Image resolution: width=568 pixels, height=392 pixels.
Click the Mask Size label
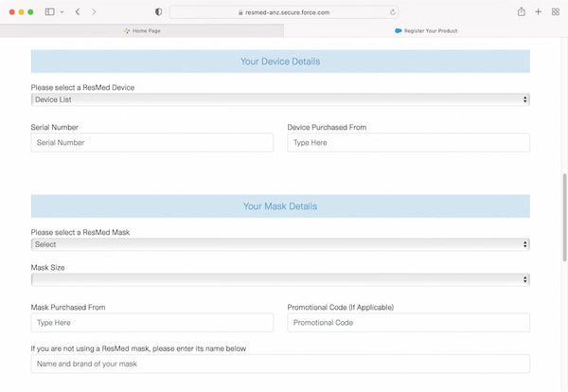point(48,268)
